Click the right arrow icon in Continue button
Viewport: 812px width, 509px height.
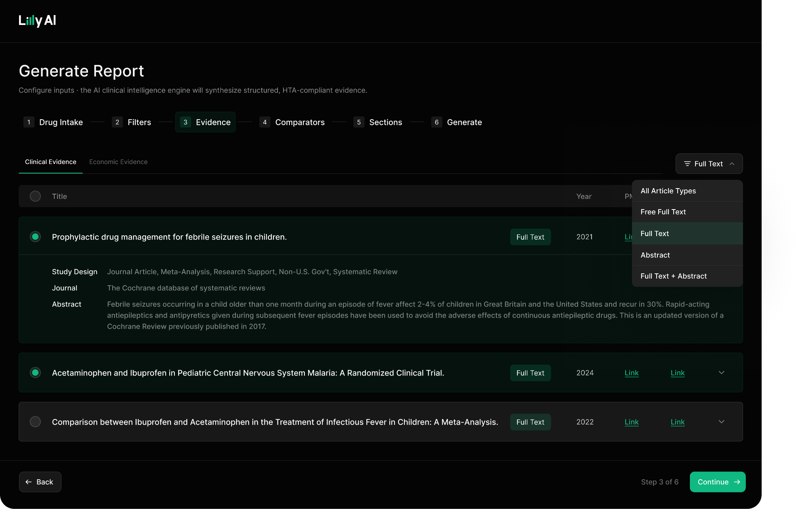pos(737,482)
